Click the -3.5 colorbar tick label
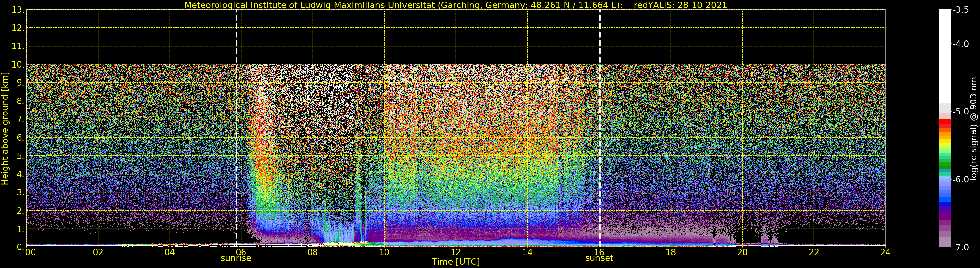 [x=960, y=10]
